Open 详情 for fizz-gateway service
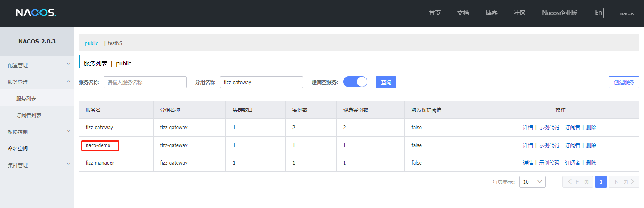The width and height of the screenshot is (644, 208). pos(528,128)
